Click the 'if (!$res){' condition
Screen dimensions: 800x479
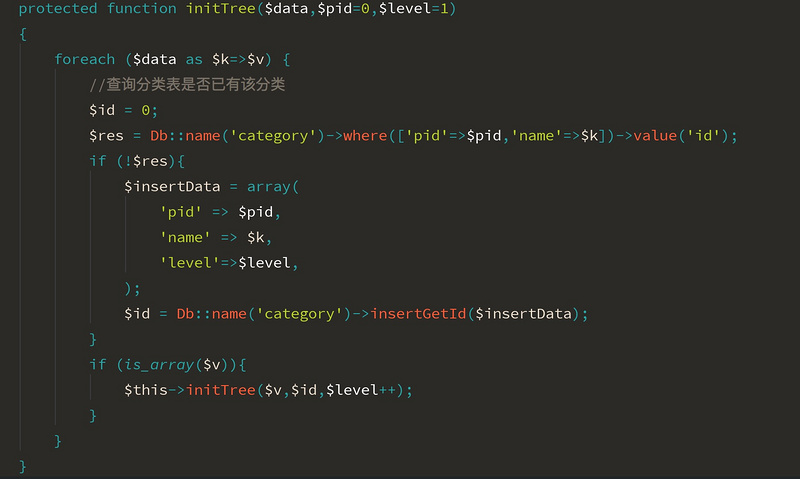[x=137, y=161]
